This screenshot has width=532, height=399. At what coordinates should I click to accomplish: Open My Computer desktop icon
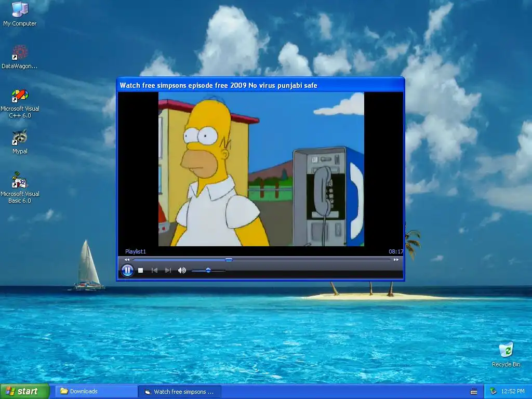pyautogui.click(x=20, y=14)
